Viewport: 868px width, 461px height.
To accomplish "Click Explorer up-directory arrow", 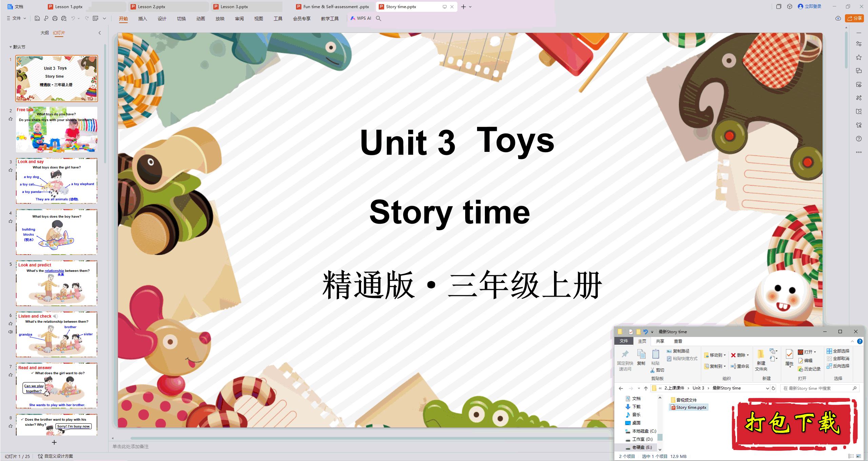I will 646,388.
